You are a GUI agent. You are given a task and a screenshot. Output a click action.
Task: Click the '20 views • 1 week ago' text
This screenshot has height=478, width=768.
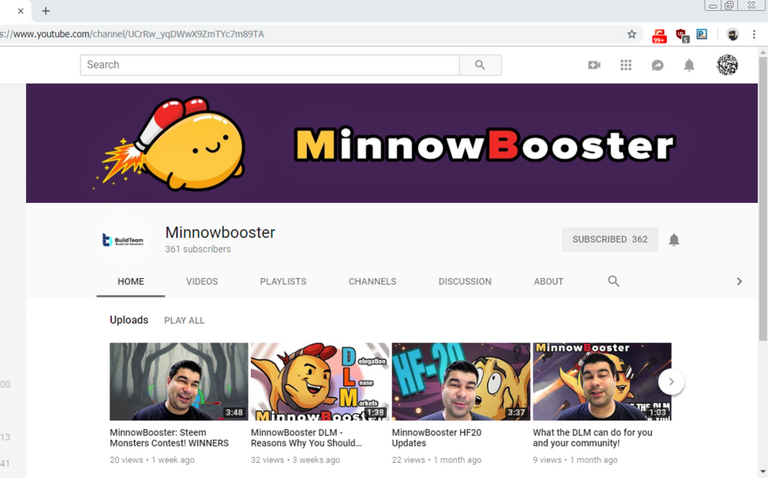point(152,460)
